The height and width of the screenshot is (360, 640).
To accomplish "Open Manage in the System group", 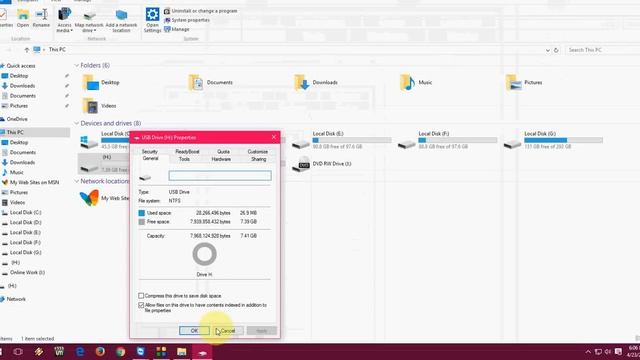I will 177,29.
